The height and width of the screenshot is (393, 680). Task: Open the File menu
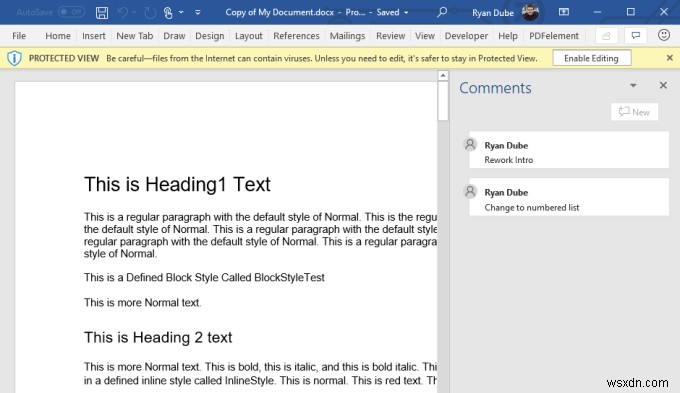pos(19,36)
